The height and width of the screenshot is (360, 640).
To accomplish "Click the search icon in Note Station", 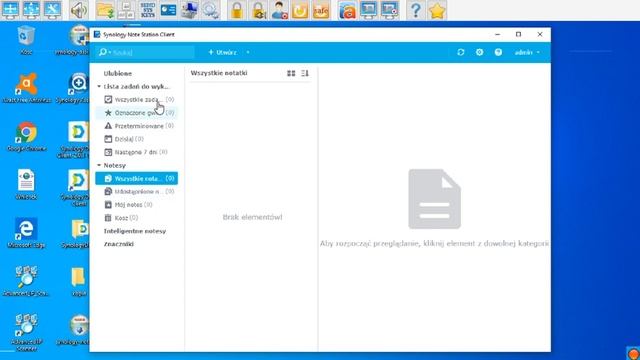I will click(x=103, y=52).
